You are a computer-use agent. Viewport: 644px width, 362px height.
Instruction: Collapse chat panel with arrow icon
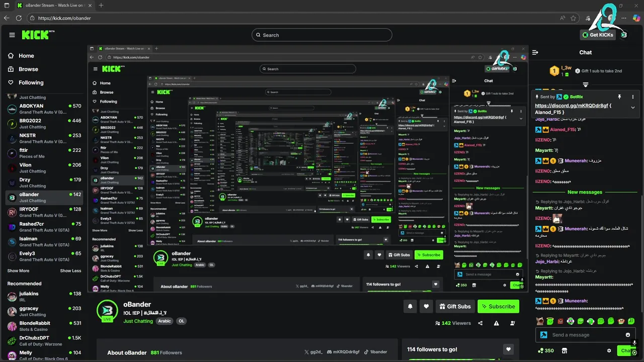click(x=535, y=52)
